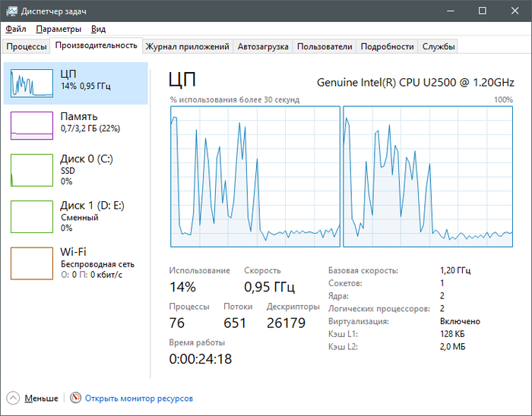Collapse view with the Меньше arrow icon
Screen dimensions: 532x416
(13, 398)
